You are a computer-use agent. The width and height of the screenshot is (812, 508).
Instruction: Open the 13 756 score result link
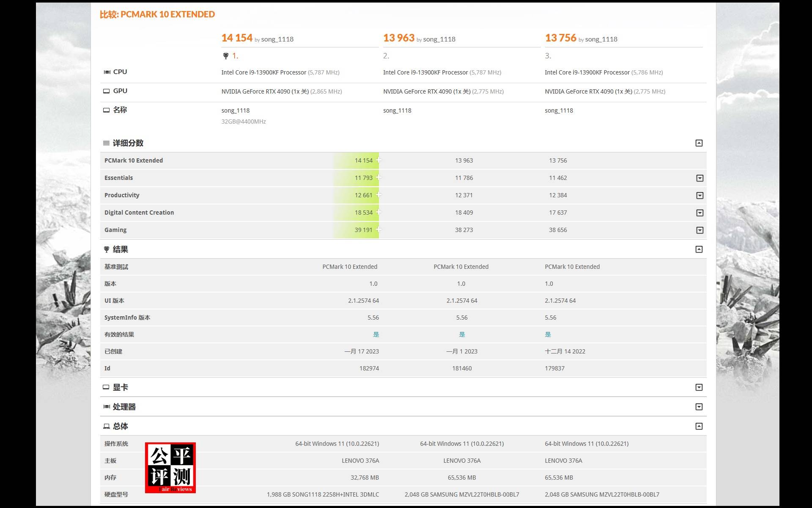(x=560, y=38)
